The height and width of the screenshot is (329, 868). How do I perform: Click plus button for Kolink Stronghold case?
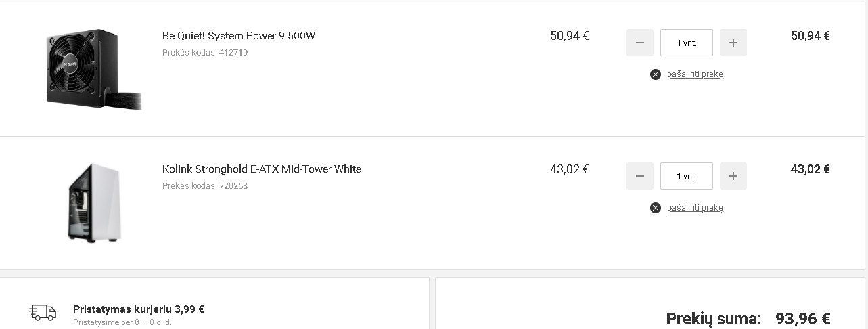tap(733, 176)
